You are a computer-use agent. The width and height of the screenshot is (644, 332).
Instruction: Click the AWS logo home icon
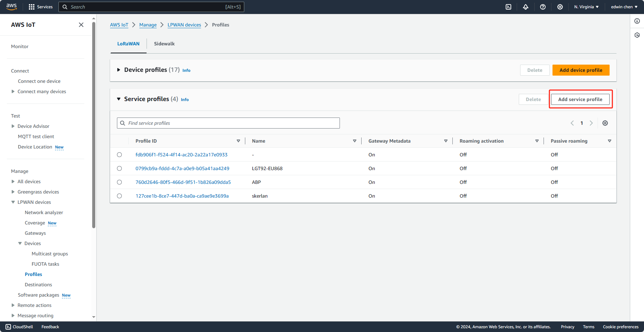pos(11,7)
